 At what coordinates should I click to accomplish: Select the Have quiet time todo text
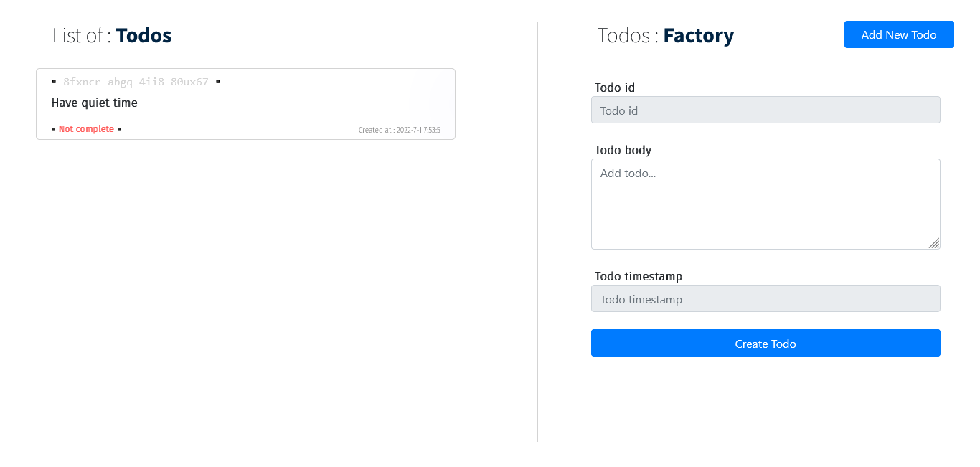click(x=94, y=103)
